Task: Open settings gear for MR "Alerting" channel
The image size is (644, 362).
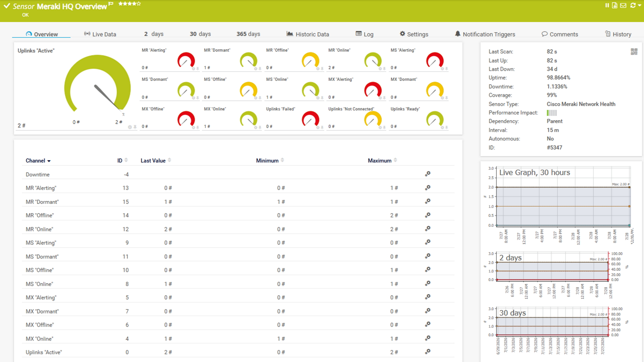Action: [x=428, y=188]
